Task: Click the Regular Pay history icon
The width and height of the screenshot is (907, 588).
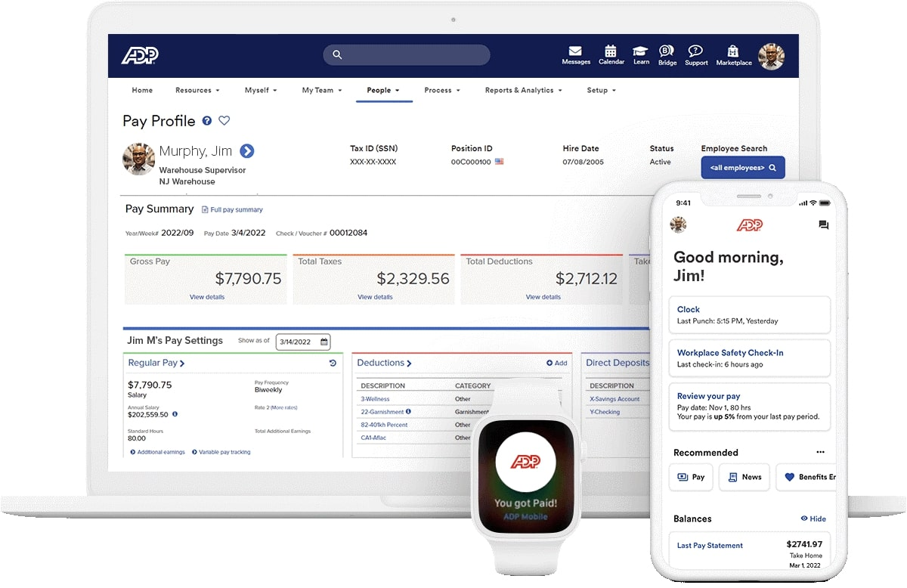Action: click(333, 364)
